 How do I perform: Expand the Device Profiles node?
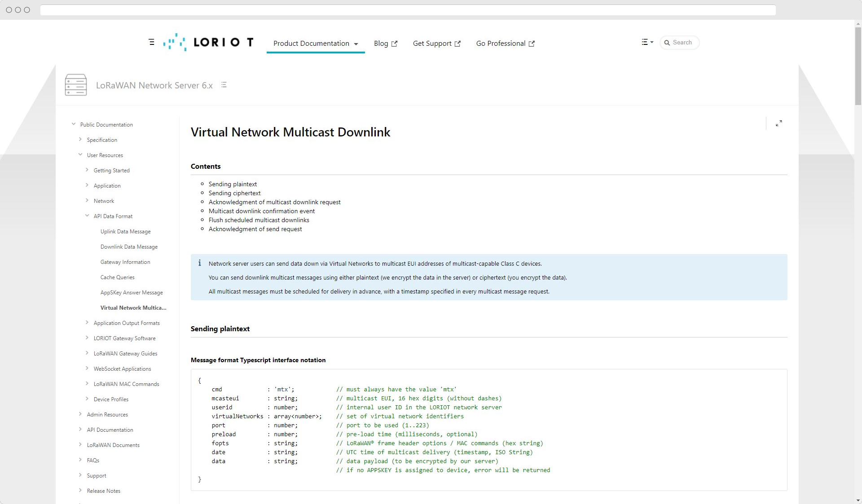(x=87, y=399)
